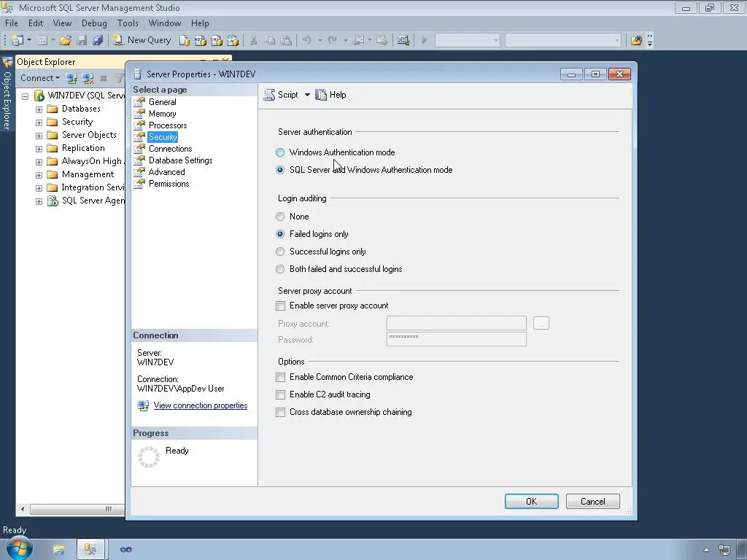Enable C2 audit tracing option
747x560 pixels.
coord(280,394)
